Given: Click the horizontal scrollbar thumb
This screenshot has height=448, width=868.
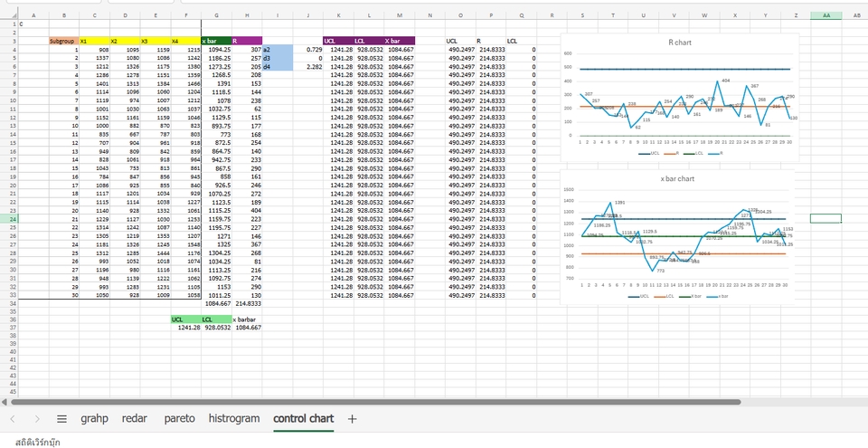Looking at the screenshot, I should point(374,402).
